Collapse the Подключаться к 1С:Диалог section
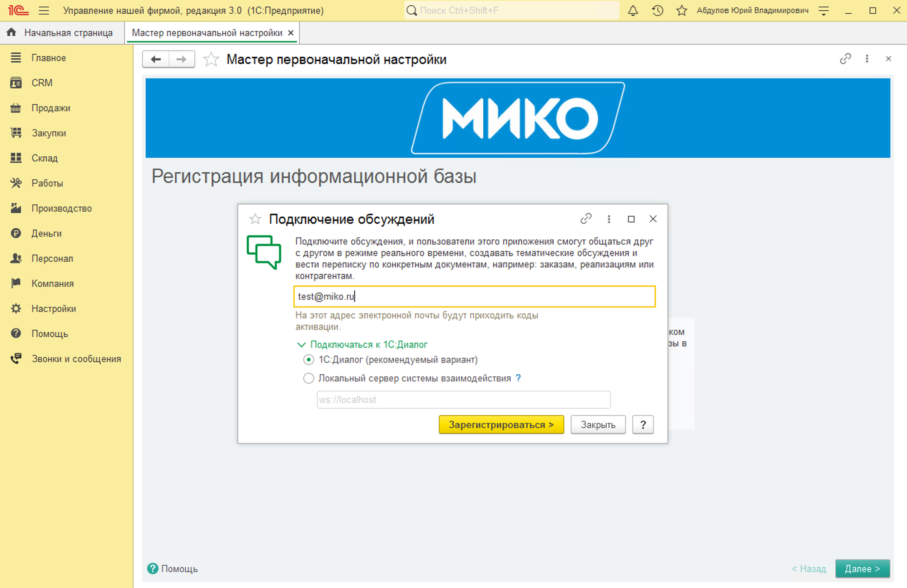The height and width of the screenshot is (588, 907). click(301, 345)
